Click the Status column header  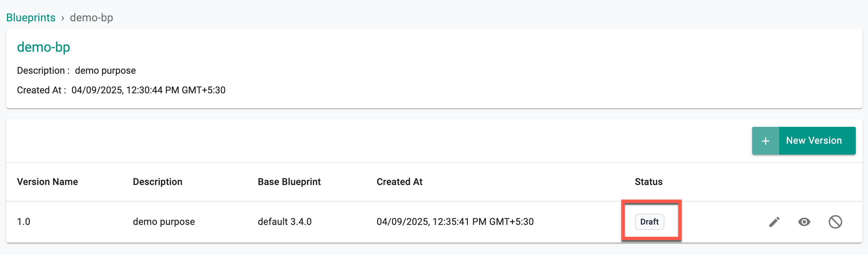(649, 182)
